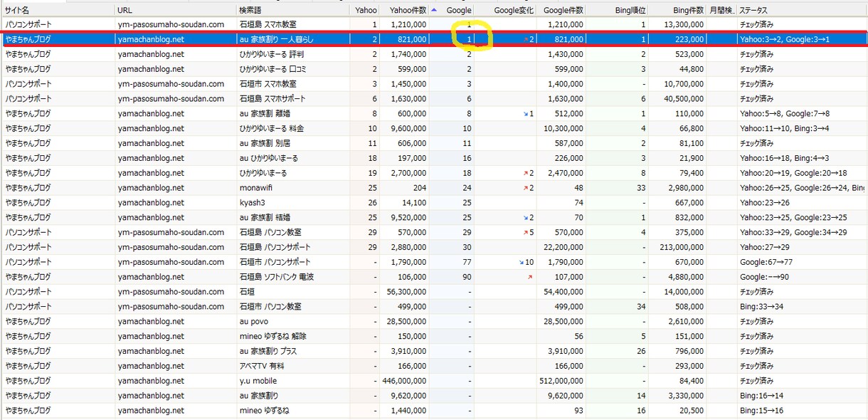The height and width of the screenshot is (420, 868).
Task: Select the 石垣島 スマホサポート keyword
Action: 272,99
